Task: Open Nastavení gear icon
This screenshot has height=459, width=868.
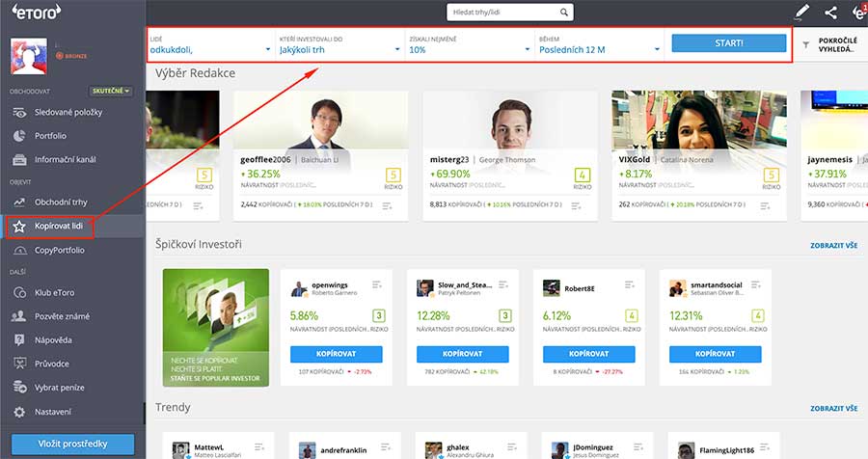Action: tap(19, 412)
